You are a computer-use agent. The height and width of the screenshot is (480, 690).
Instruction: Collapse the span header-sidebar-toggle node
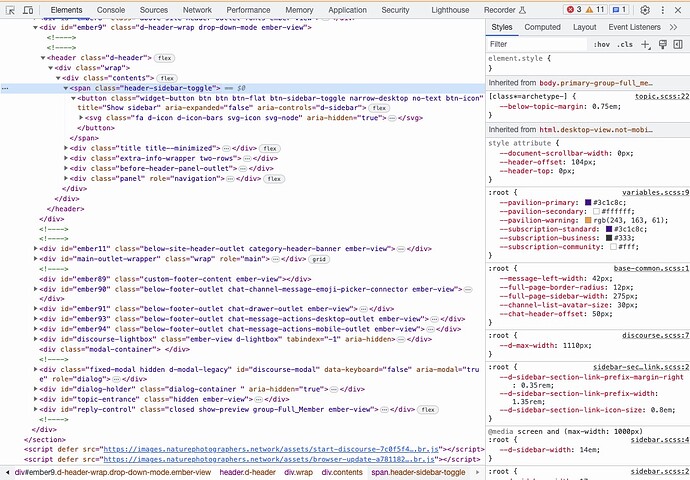tap(66, 88)
